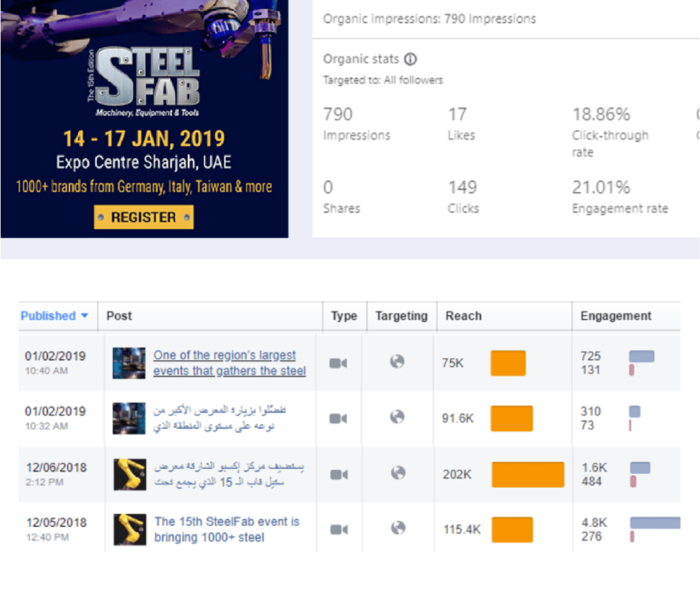Click the Engagement column header

(x=616, y=316)
